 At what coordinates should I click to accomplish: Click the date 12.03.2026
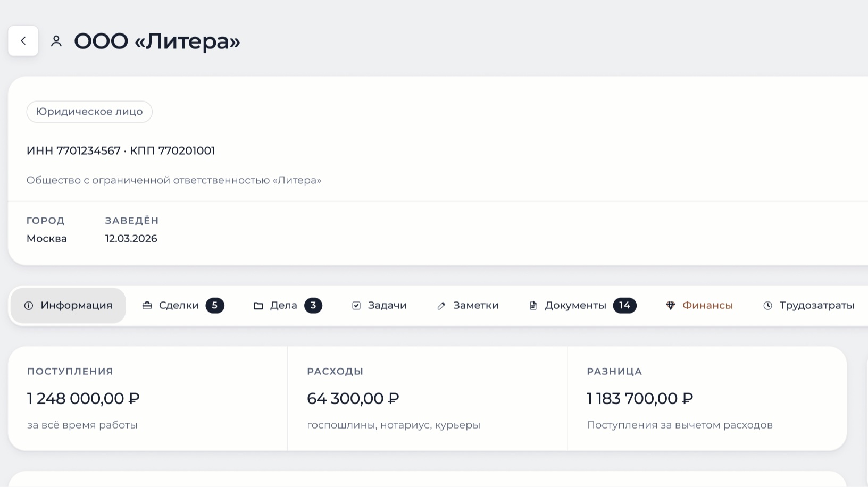coord(131,239)
